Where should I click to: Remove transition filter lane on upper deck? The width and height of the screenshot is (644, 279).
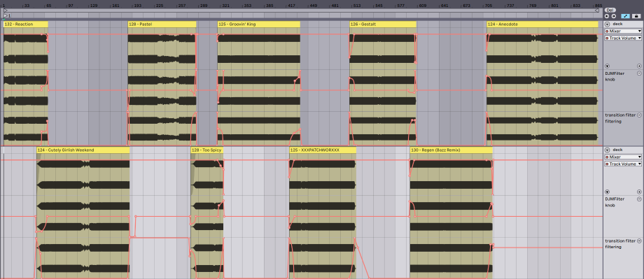(x=639, y=115)
